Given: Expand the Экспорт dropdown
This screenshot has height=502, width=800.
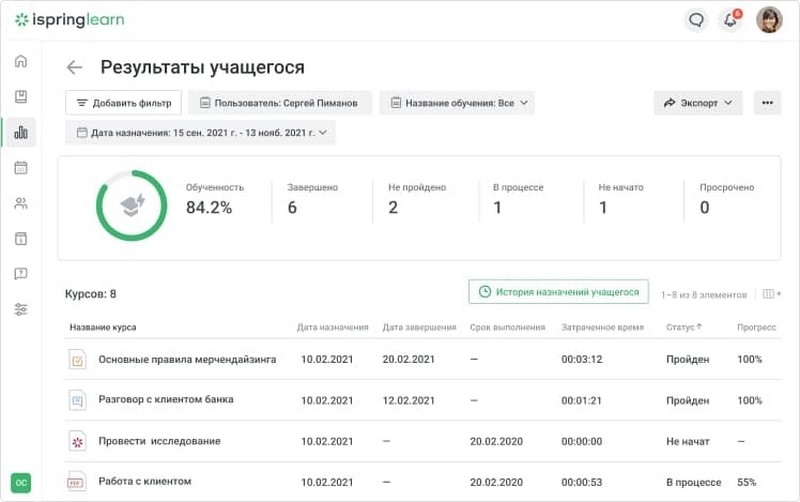Looking at the screenshot, I should coord(697,103).
